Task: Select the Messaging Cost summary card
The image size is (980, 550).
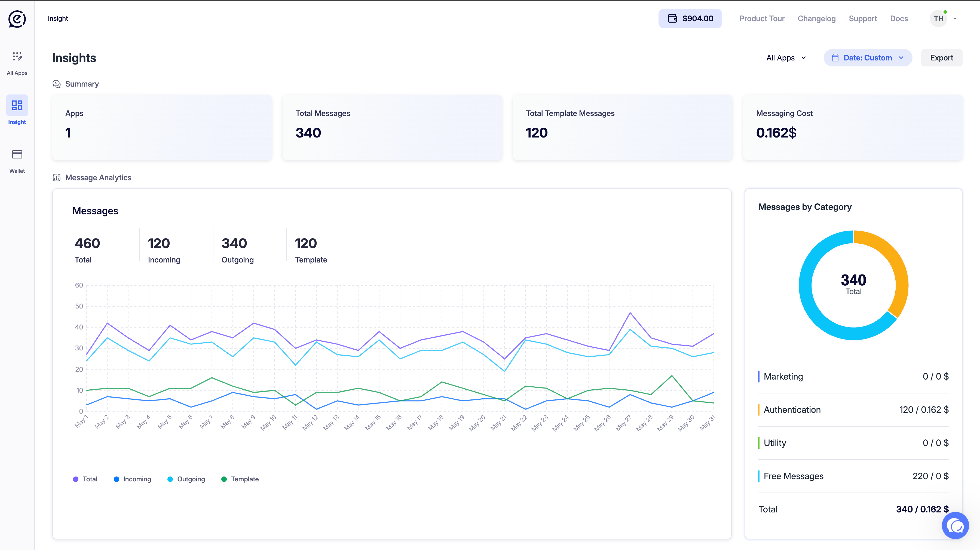Action: [853, 127]
